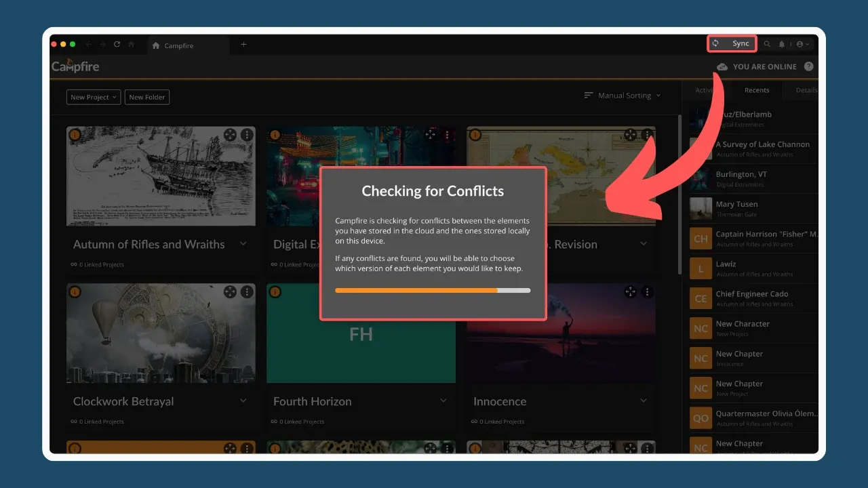Switch to the Recents tab

tap(757, 89)
